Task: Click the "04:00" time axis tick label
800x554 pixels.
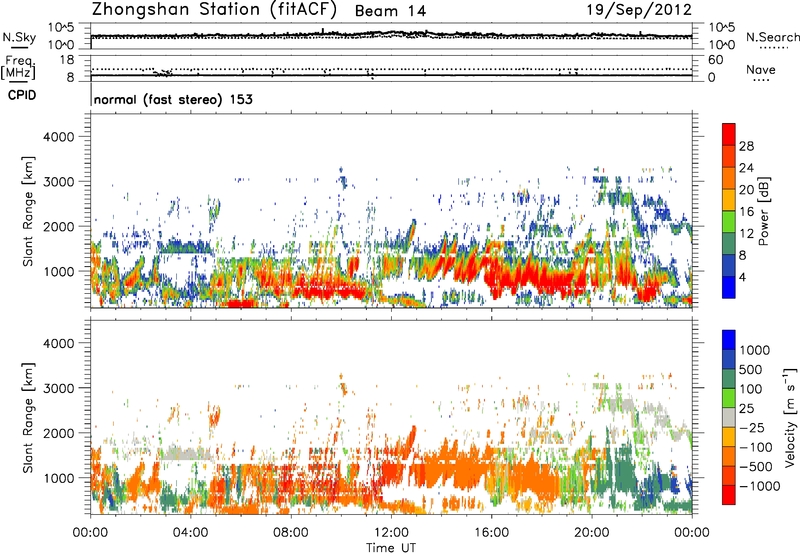Action: (190, 533)
